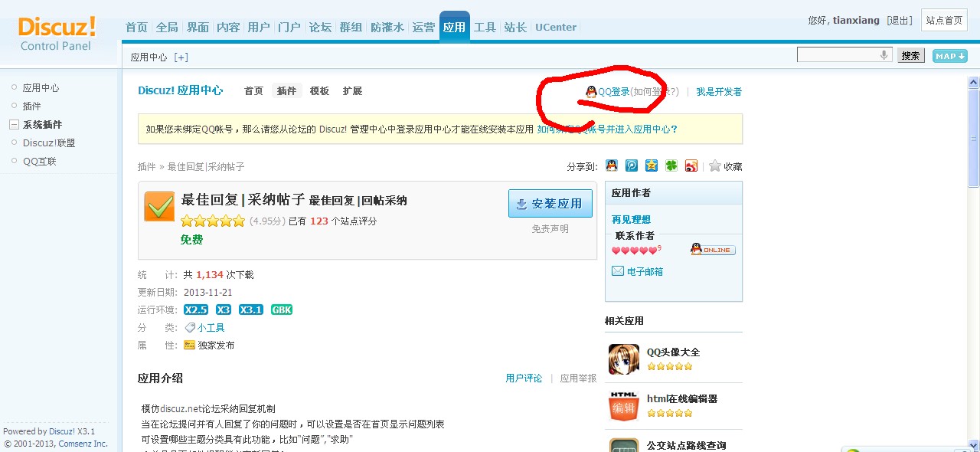Open the 用户 admin tab

259,27
